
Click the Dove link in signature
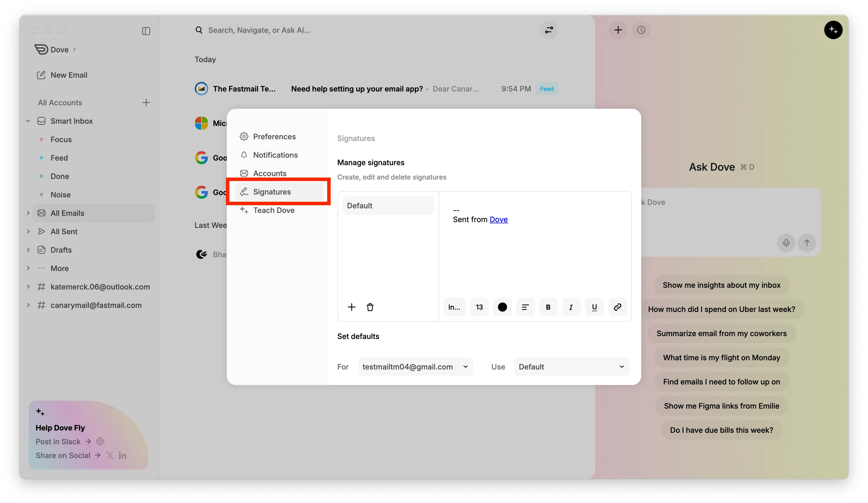tap(498, 219)
